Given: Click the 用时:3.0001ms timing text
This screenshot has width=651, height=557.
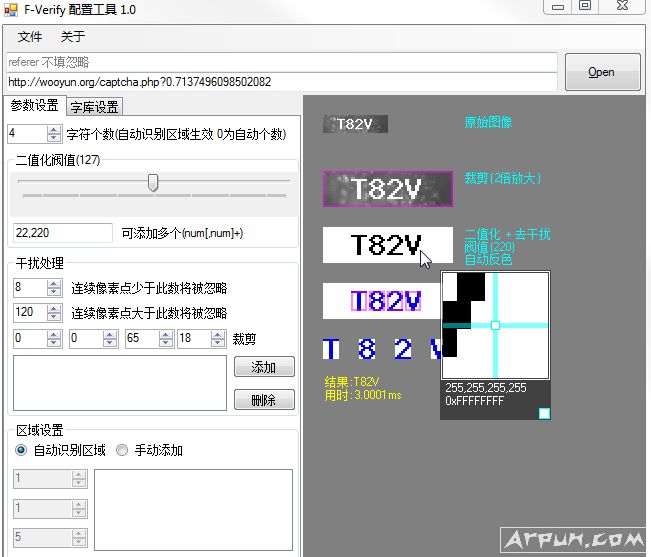Looking at the screenshot, I should pos(363,395).
